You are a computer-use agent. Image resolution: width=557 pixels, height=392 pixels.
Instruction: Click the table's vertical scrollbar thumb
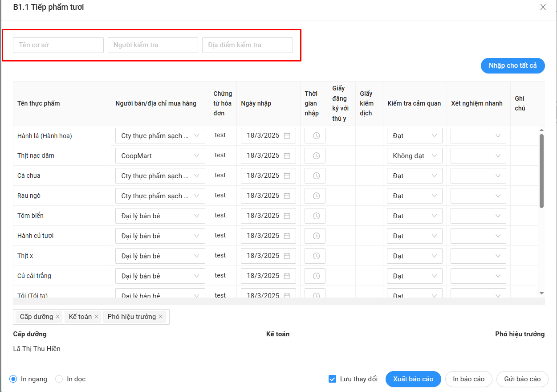pos(541,171)
